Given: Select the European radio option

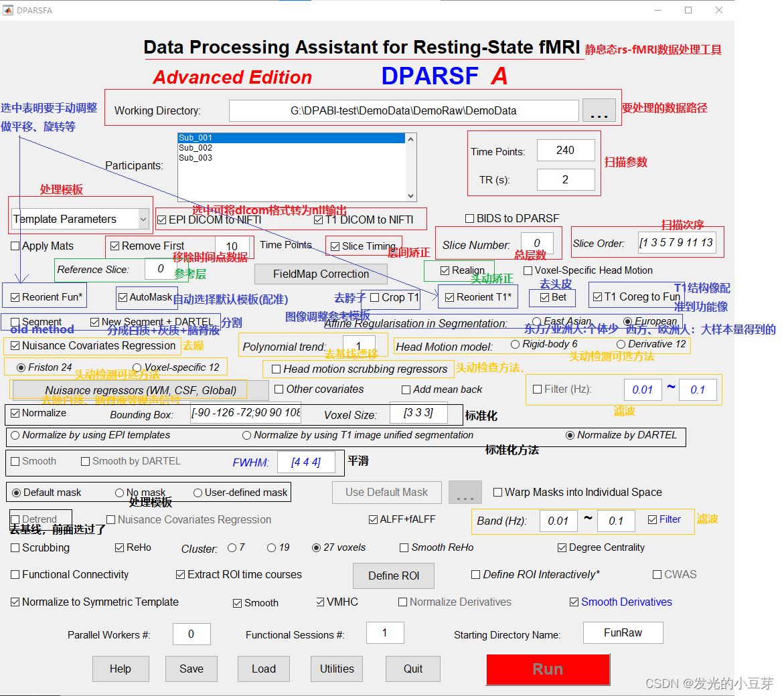Looking at the screenshot, I should tap(627, 321).
